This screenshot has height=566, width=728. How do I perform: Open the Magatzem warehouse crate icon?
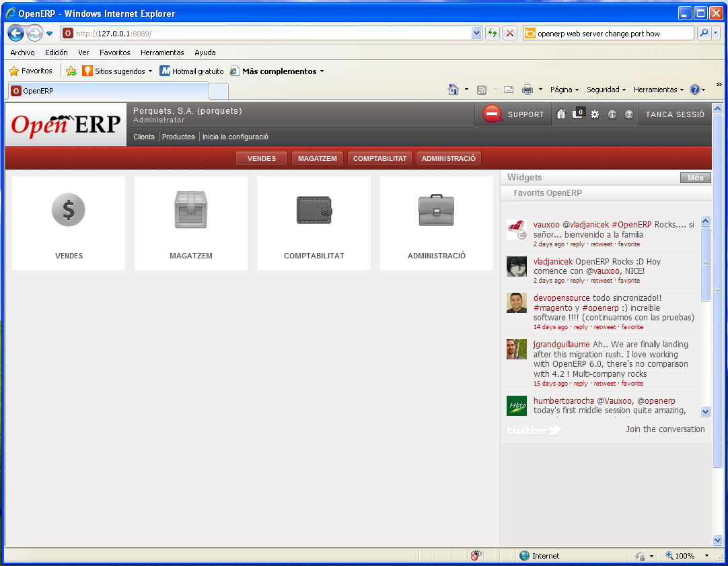pyautogui.click(x=191, y=210)
